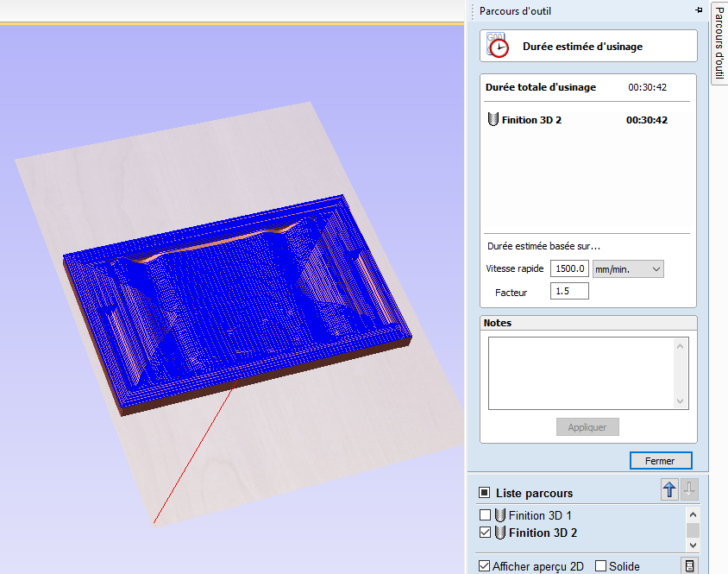Image resolution: width=728 pixels, height=574 pixels.
Task: Click the Notes scrollbar down arrow
Action: (681, 401)
